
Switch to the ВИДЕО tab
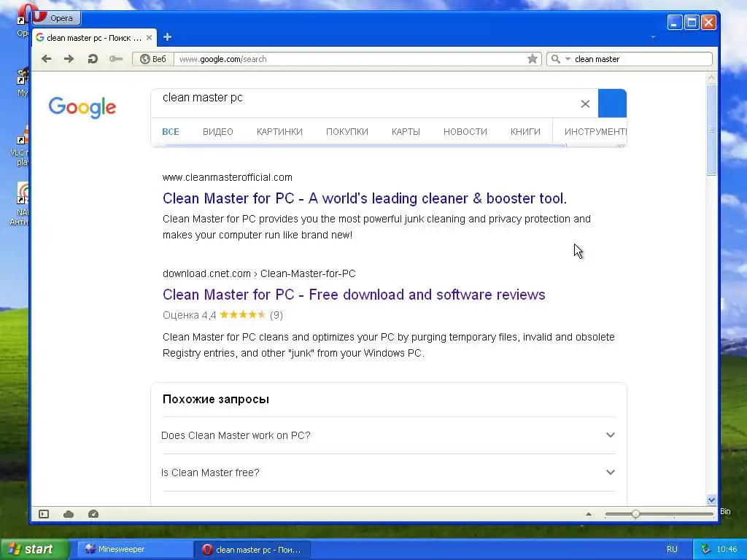point(217,132)
